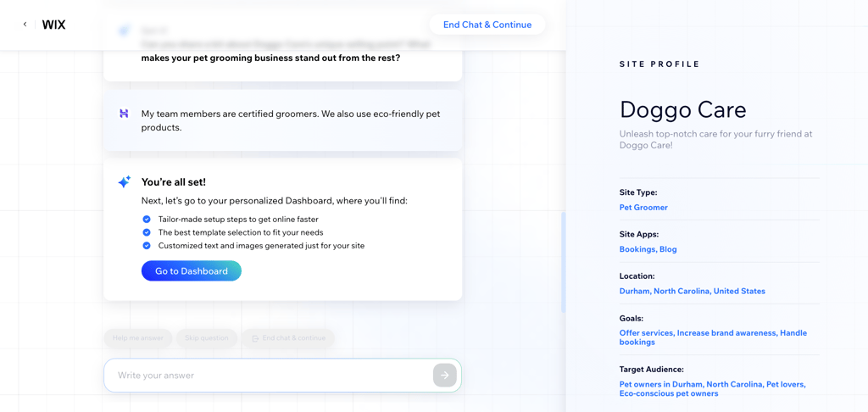Viewport: 868px width, 412px height.
Task: Click the Offer services goals link
Action: pos(713,337)
